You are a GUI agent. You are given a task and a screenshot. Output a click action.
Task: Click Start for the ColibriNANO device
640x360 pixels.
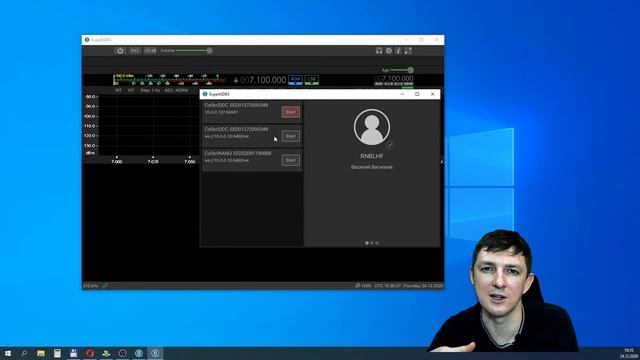click(291, 160)
